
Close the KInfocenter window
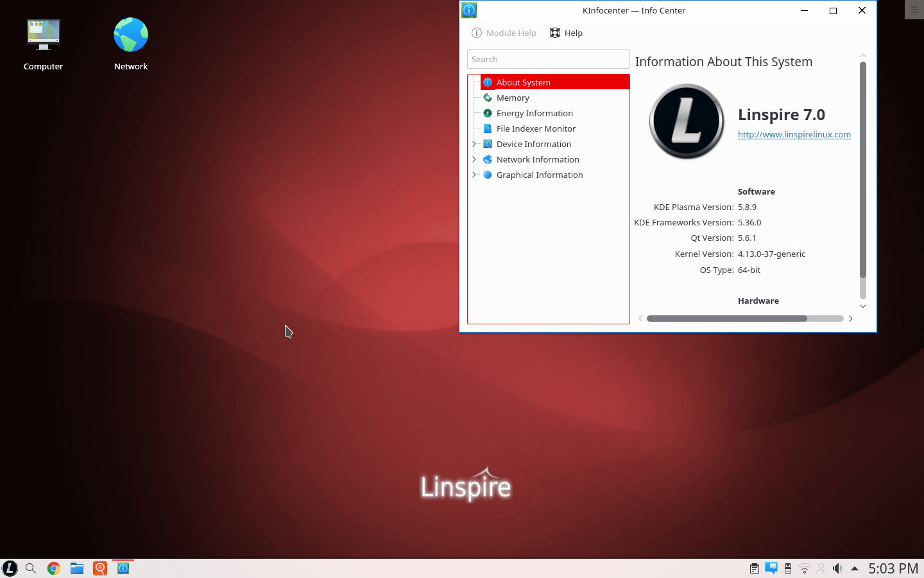pos(862,10)
